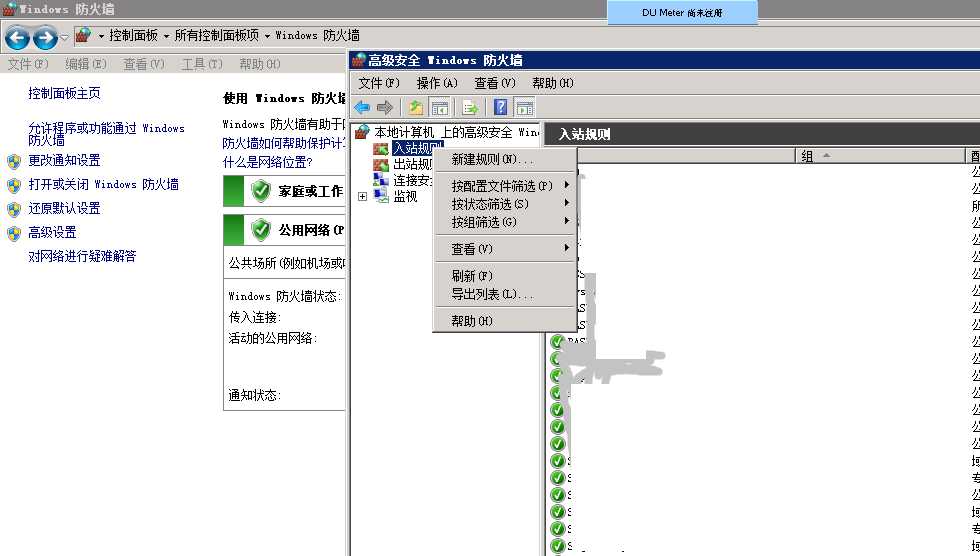Click the green shield beside 公用网络

[261, 231]
